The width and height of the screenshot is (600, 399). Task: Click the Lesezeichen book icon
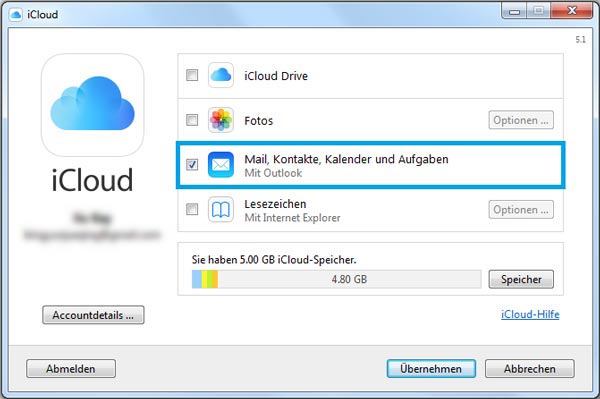tap(221, 209)
